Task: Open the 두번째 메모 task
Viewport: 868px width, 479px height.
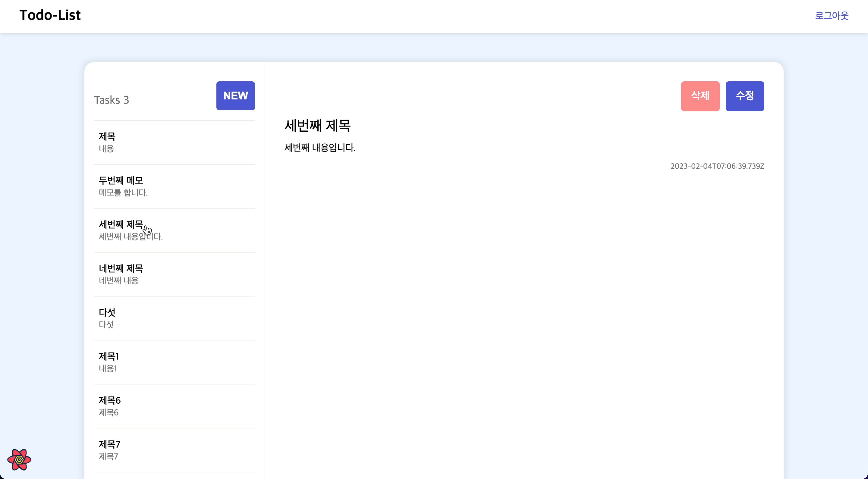Action: click(x=174, y=186)
